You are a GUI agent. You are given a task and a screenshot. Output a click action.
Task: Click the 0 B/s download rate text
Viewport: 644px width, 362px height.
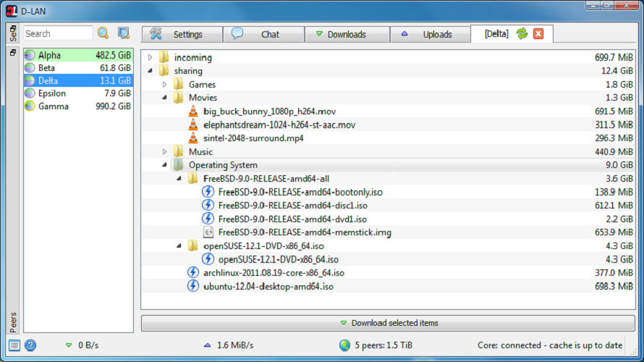(x=88, y=345)
